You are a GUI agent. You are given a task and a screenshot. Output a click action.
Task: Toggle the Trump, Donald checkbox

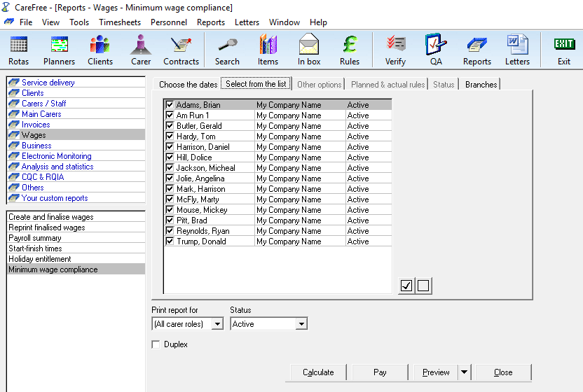coord(170,241)
